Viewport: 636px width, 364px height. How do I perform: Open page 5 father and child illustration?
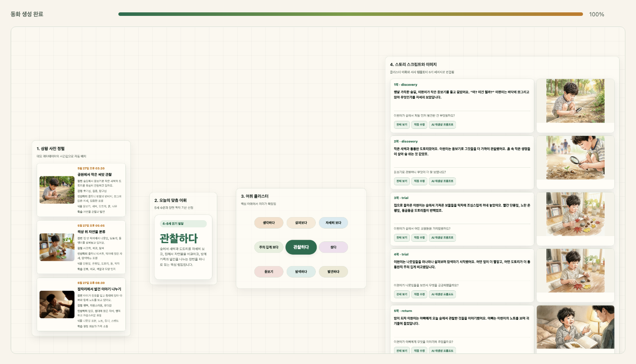(575, 327)
